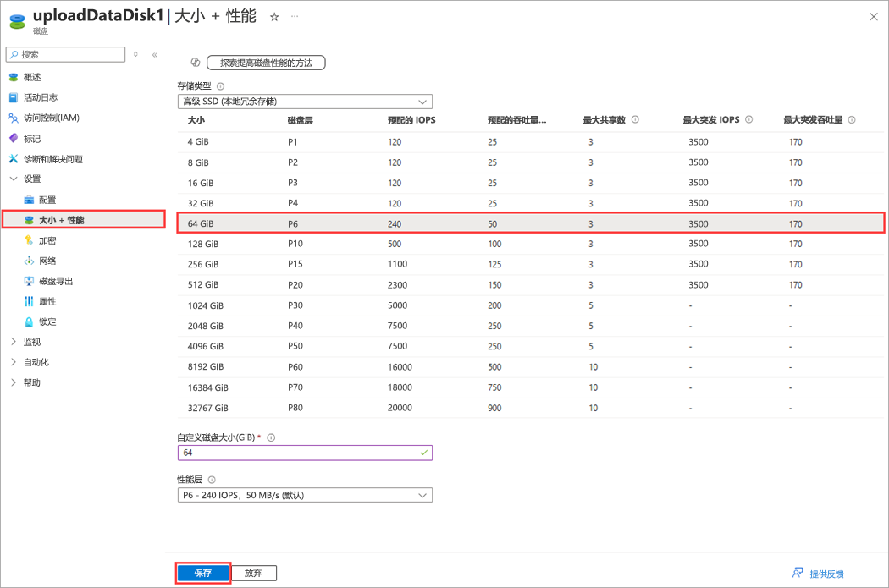Click the sort arrows icon beside search box
Screen dimensions: 889x588
coord(135,54)
